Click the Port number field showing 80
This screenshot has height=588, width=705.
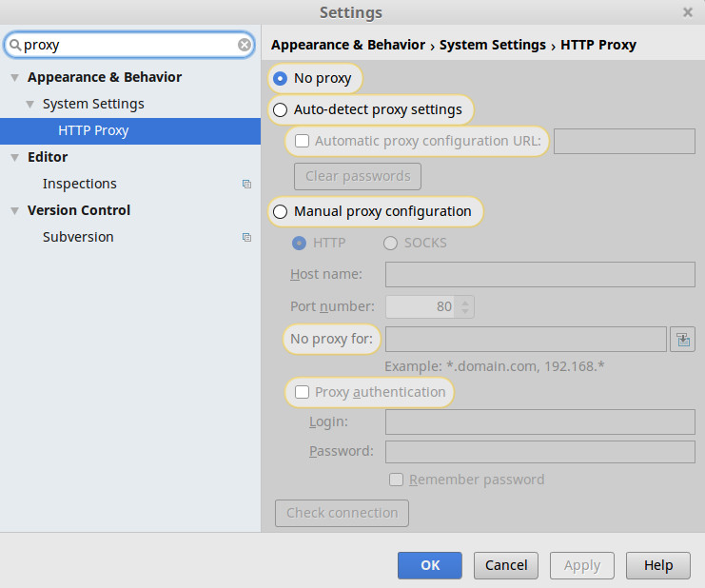coord(421,306)
